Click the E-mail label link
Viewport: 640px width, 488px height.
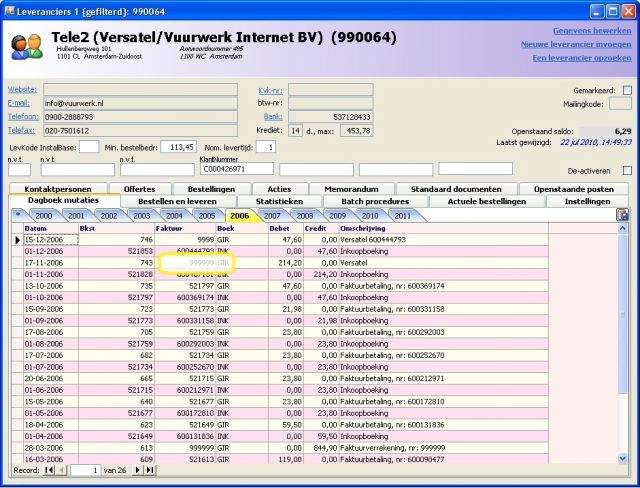(20, 103)
